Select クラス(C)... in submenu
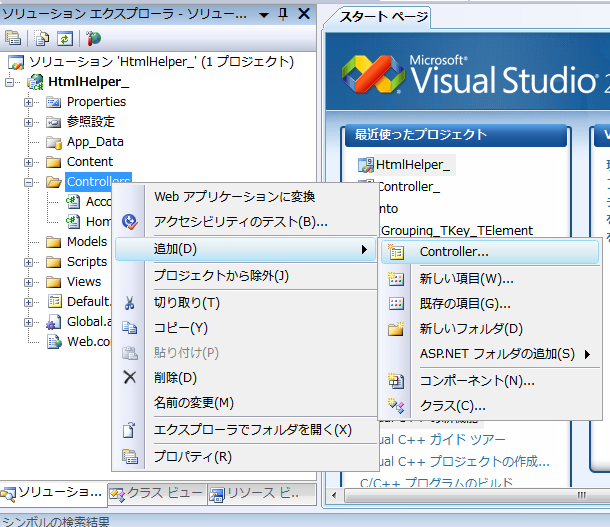The image size is (610, 527). (490, 406)
